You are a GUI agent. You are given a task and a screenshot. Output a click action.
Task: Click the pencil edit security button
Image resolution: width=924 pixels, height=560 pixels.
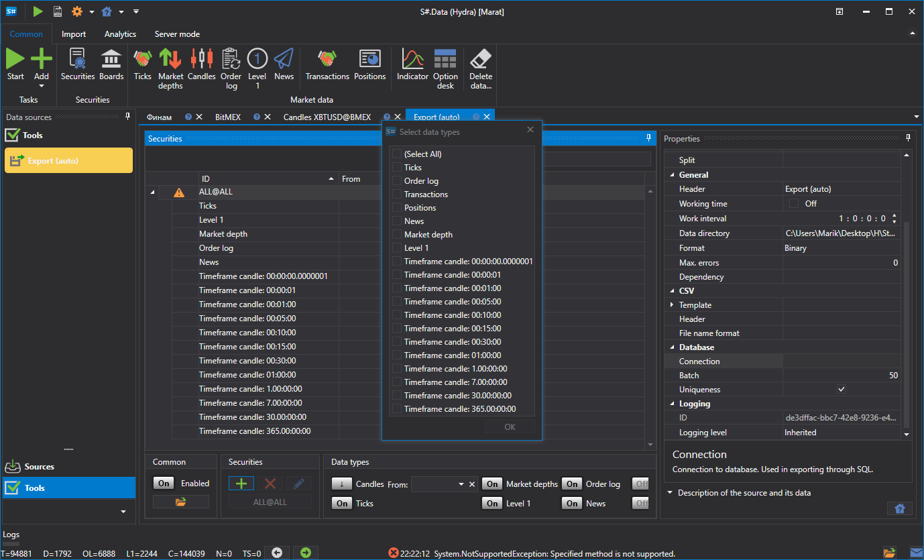[299, 484]
